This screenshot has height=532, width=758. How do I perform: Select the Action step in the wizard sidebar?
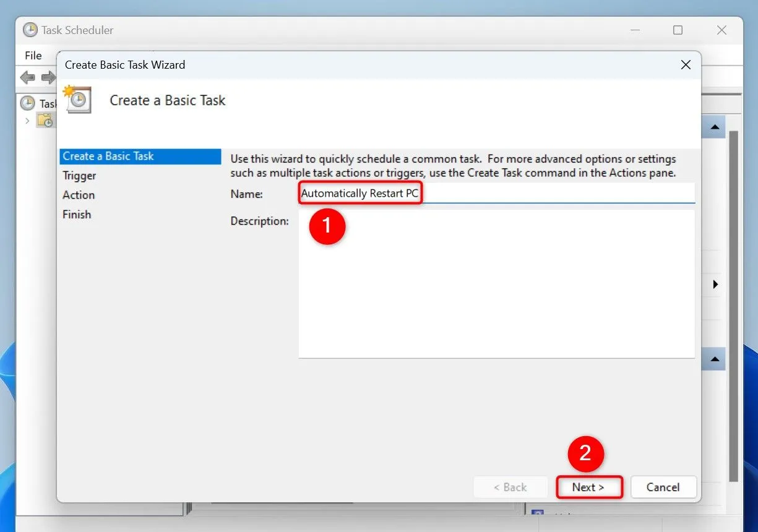tap(78, 195)
